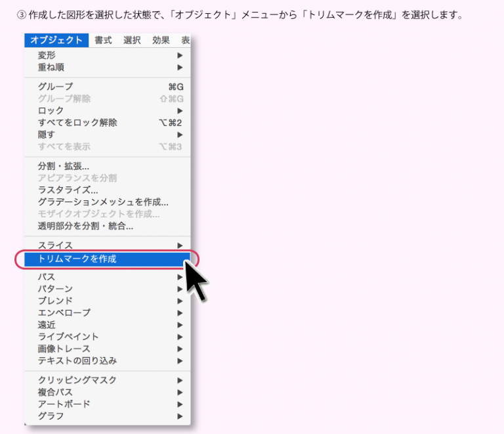Expand the 変形 submenu
Viewport: 504px width, 434px height.
[x=47, y=56]
